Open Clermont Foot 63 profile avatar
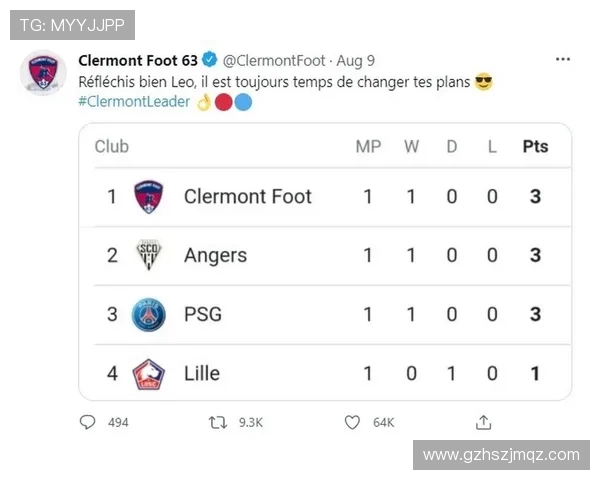Image resolution: width=600 pixels, height=480 pixels. click(x=44, y=73)
